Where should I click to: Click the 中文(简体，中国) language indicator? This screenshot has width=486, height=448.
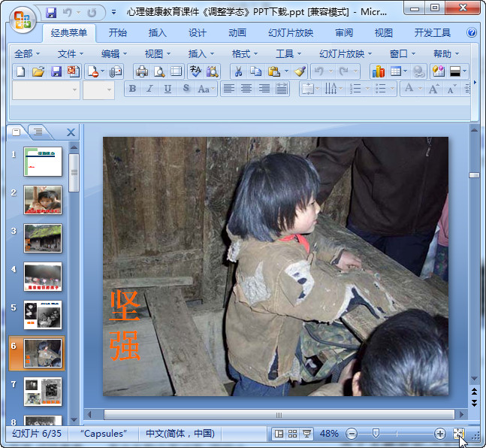(x=180, y=434)
